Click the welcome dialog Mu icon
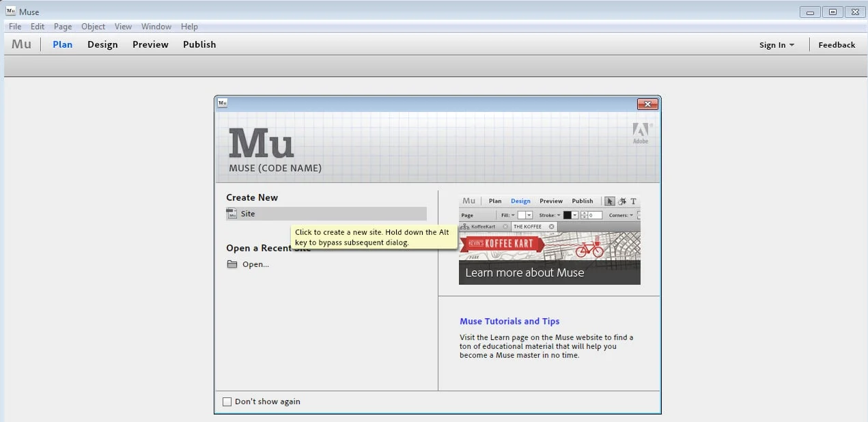This screenshot has height=422, width=868. (x=223, y=103)
